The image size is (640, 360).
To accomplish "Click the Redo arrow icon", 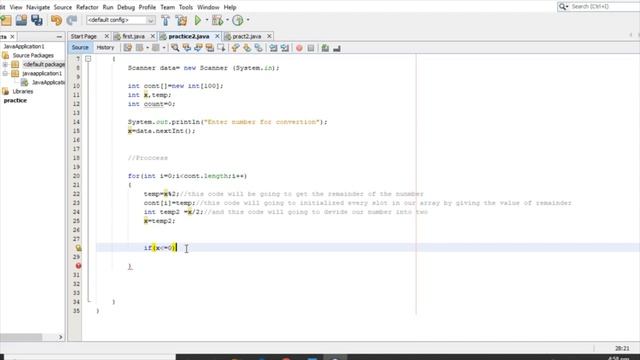I will coord(72,20).
